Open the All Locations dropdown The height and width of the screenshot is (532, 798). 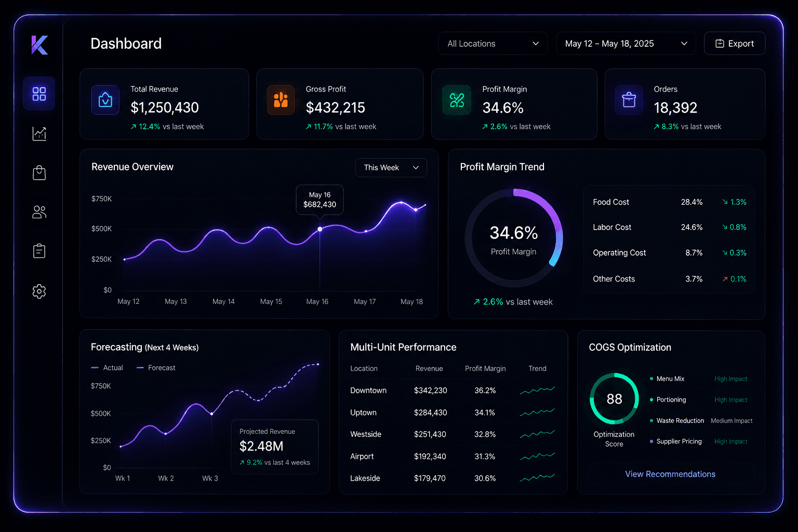(x=493, y=44)
